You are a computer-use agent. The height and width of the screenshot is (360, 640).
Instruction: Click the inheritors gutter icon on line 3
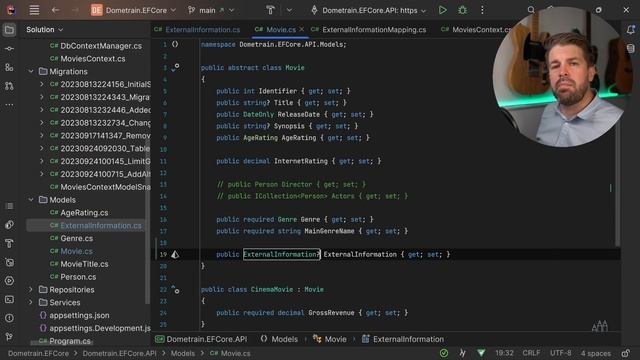175,67
